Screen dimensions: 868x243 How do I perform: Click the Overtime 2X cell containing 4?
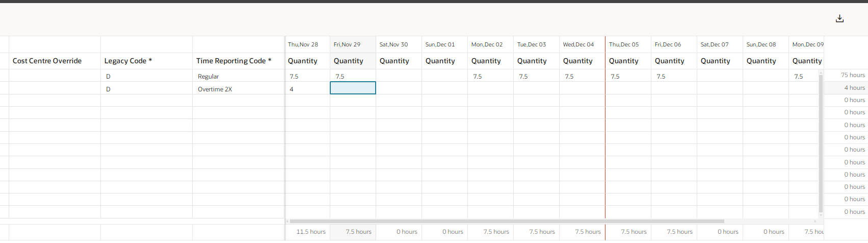point(307,89)
